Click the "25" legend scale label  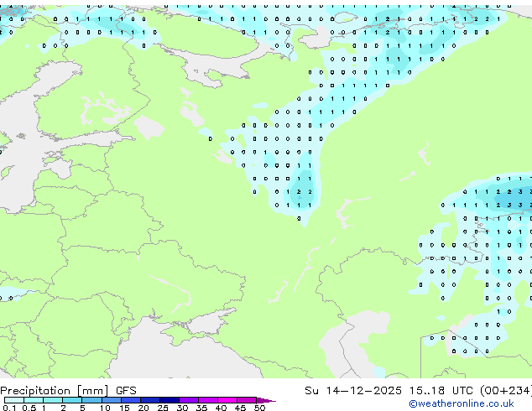coord(163,408)
